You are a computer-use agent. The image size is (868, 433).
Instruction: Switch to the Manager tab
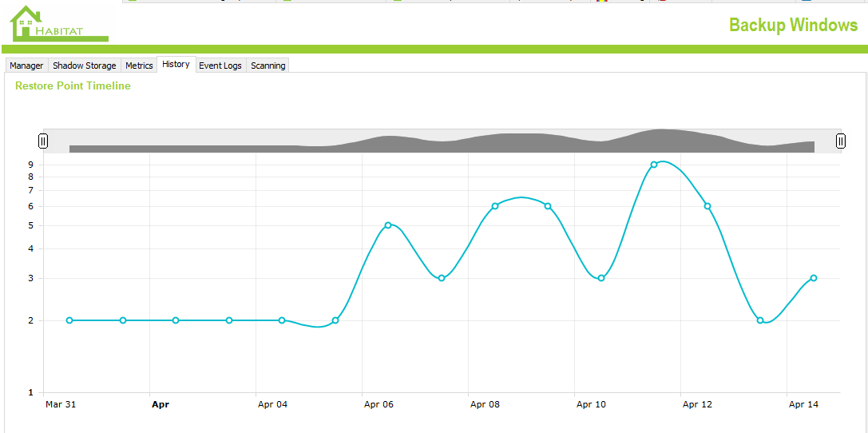coord(26,66)
